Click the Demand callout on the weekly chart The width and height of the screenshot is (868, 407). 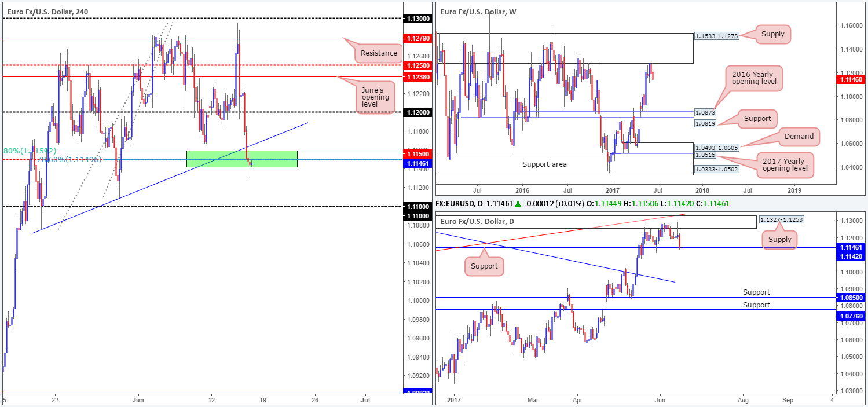coord(799,137)
